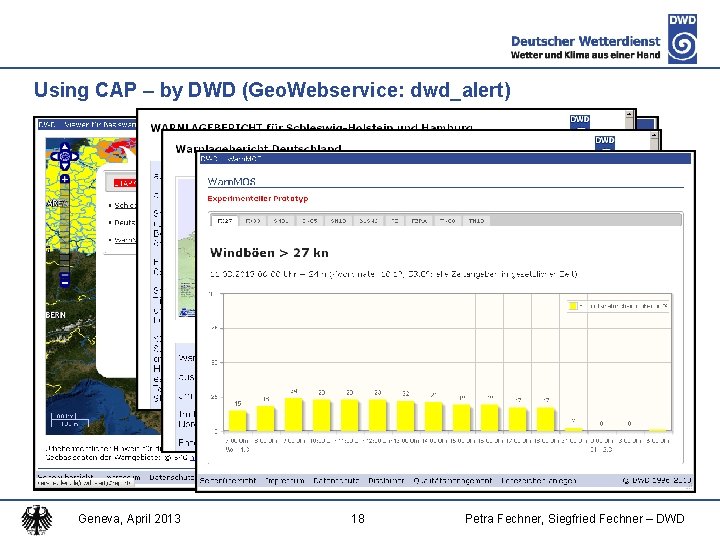The width and height of the screenshot is (720, 540).
Task: Select the TD tab in WarnMOS
Action: [x=395, y=221]
